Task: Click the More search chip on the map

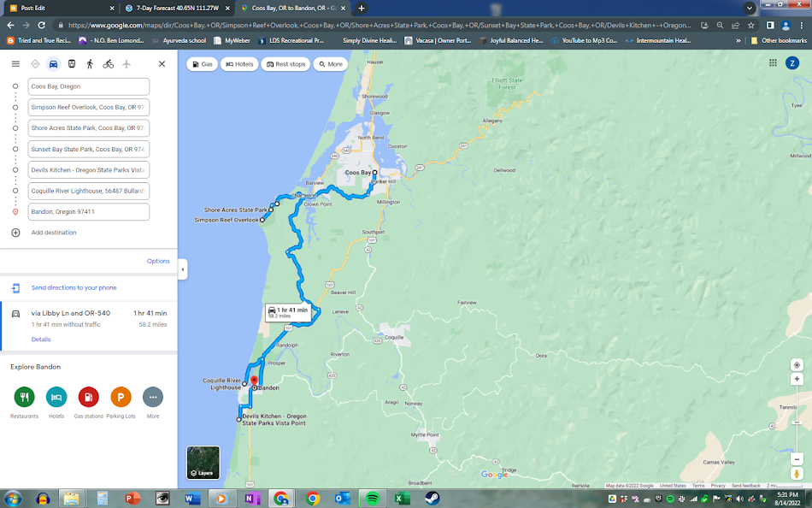Action: 331,64
